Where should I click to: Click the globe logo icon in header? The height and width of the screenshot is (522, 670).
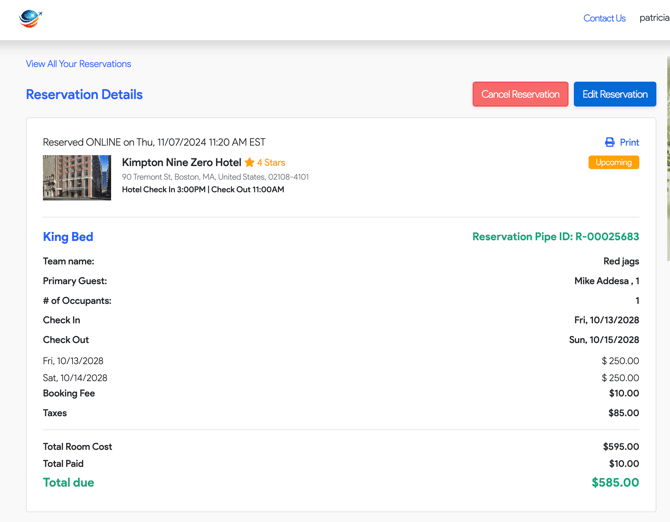pyautogui.click(x=30, y=18)
